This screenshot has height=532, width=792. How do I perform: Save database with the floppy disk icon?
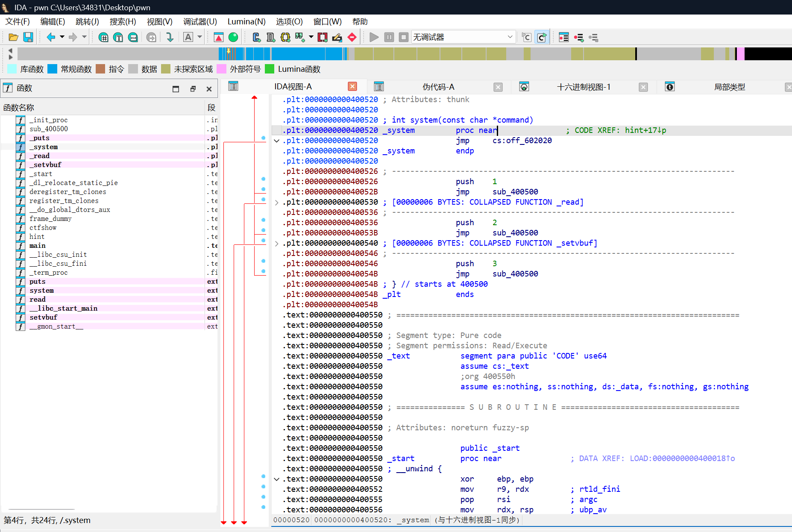click(x=28, y=38)
